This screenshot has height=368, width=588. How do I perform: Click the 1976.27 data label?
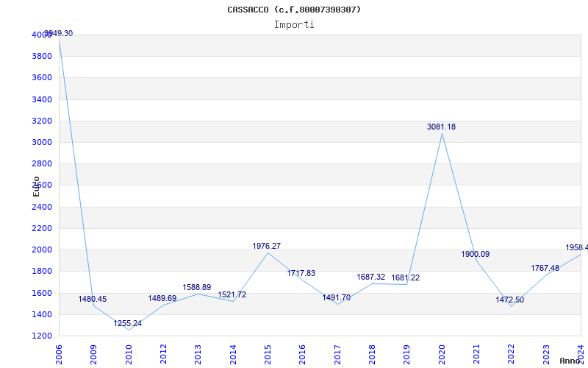(266, 246)
